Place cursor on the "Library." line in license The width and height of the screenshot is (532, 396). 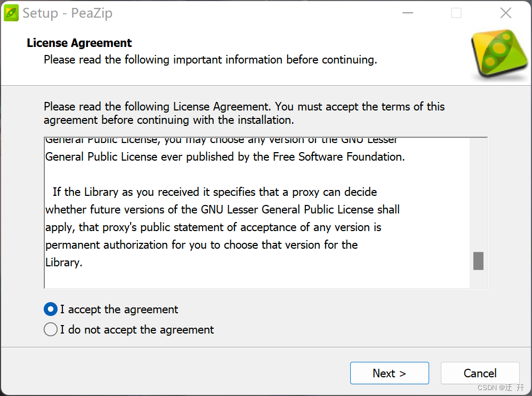64,263
